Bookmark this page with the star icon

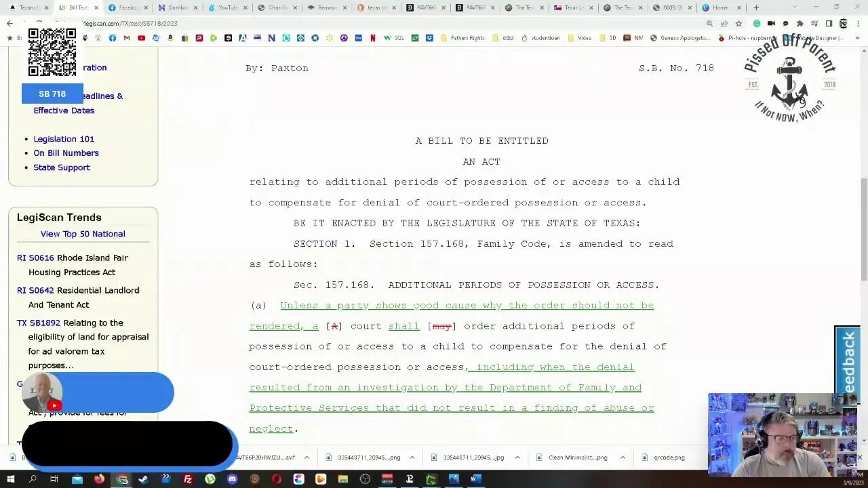[738, 24]
